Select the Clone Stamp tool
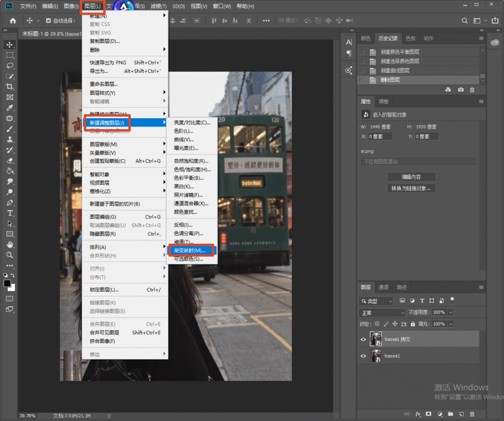 pyautogui.click(x=10, y=139)
